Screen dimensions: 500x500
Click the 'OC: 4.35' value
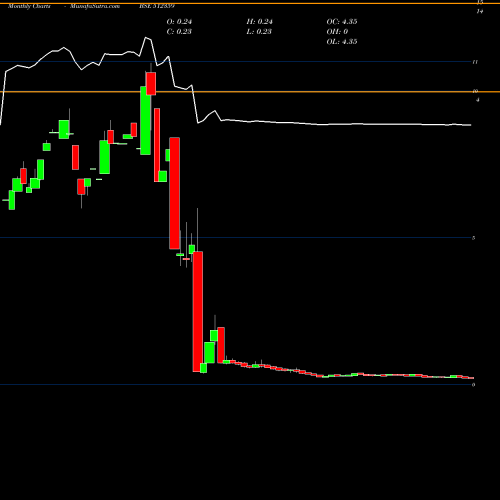[342, 22]
